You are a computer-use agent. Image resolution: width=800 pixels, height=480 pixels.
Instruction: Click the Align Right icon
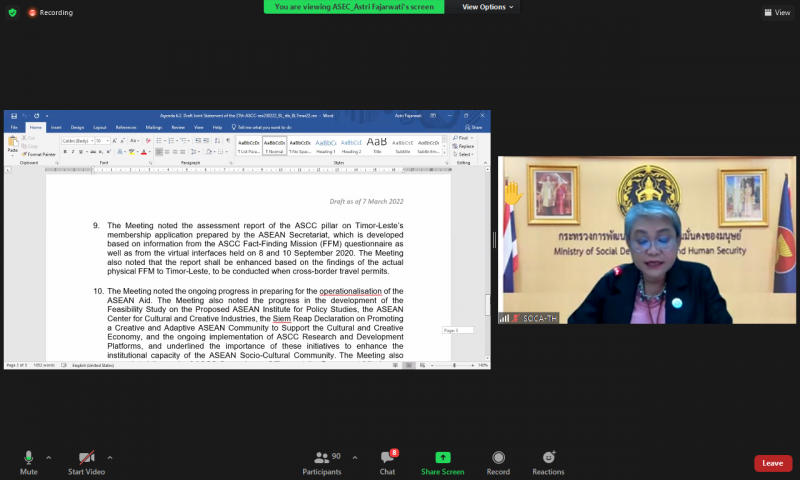pyautogui.click(x=174, y=151)
